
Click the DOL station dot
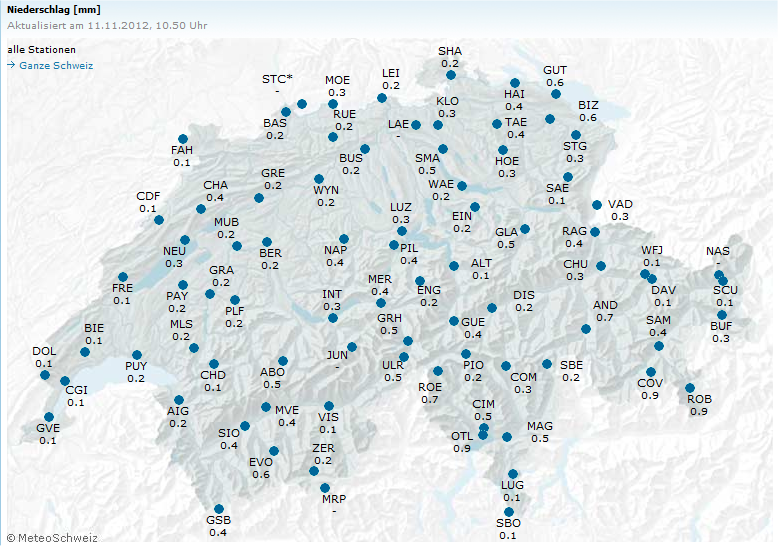coord(45,375)
